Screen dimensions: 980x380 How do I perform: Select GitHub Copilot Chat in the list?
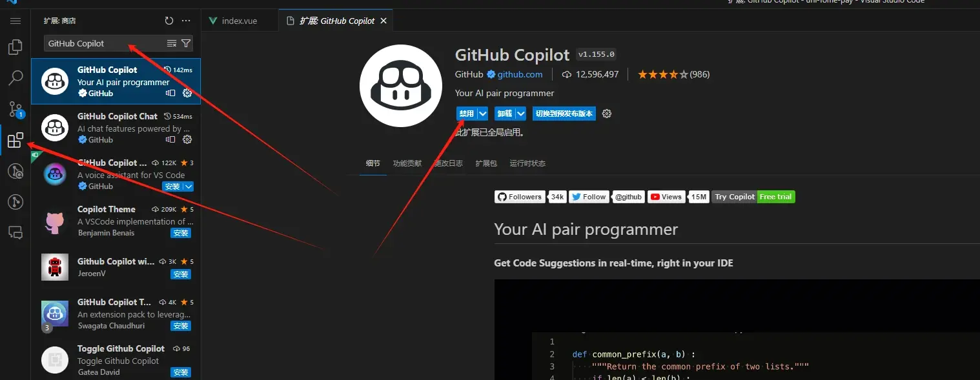[x=116, y=128]
